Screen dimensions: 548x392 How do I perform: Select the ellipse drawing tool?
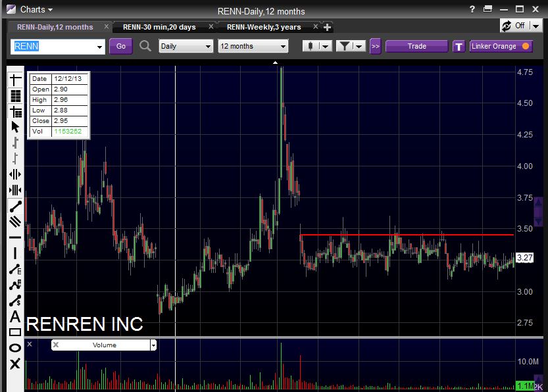click(x=15, y=348)
